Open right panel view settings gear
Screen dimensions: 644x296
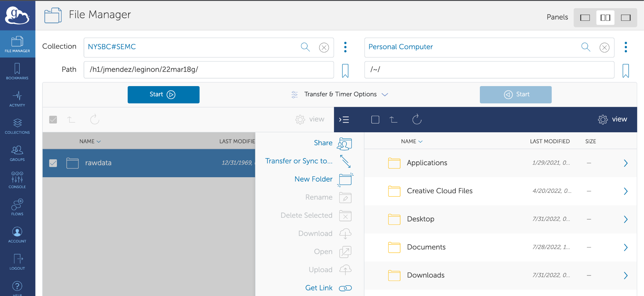click(613, 119)
